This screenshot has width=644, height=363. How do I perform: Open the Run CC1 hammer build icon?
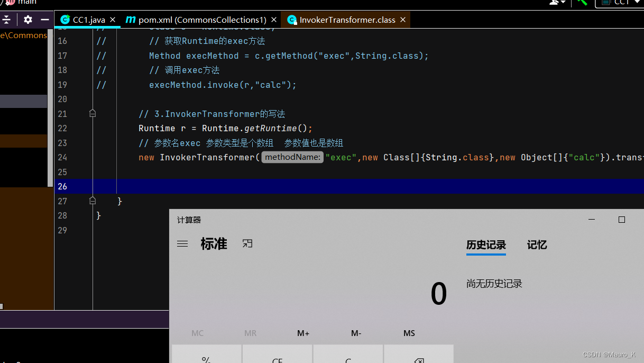tap(582, 3)
